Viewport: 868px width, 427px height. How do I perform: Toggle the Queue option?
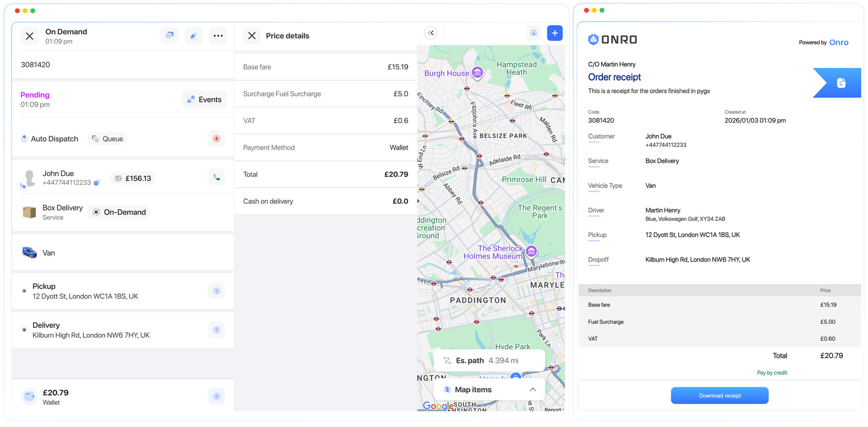click(107, 138)
